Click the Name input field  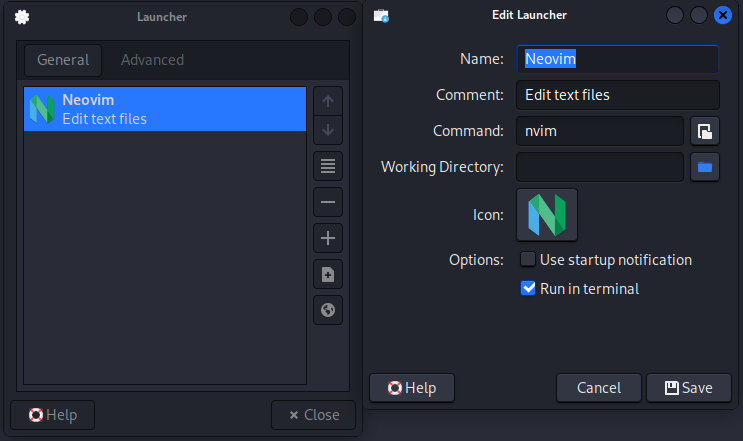point(618,59)
